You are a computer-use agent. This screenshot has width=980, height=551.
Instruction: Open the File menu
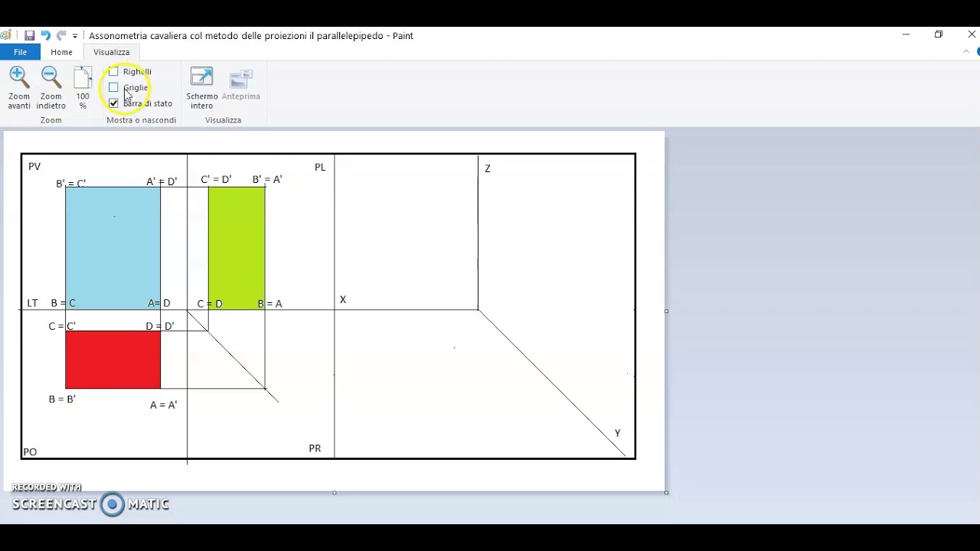tap(20, 52)
